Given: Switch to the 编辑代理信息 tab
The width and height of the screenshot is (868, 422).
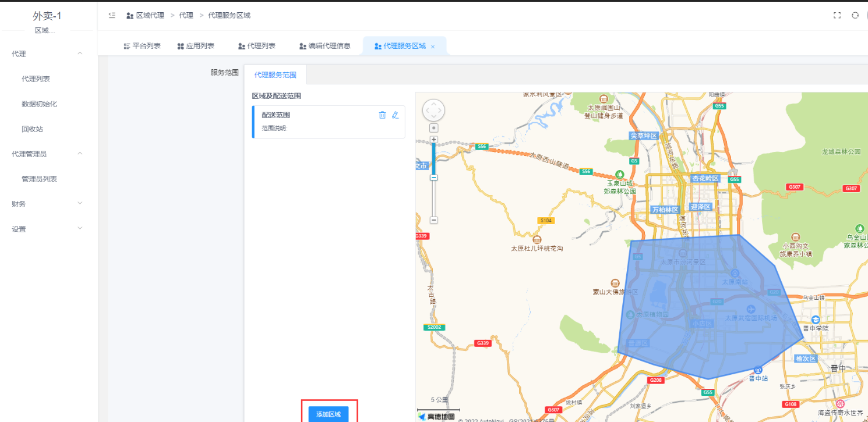Looking at the screenshot, I should [324, 46].
